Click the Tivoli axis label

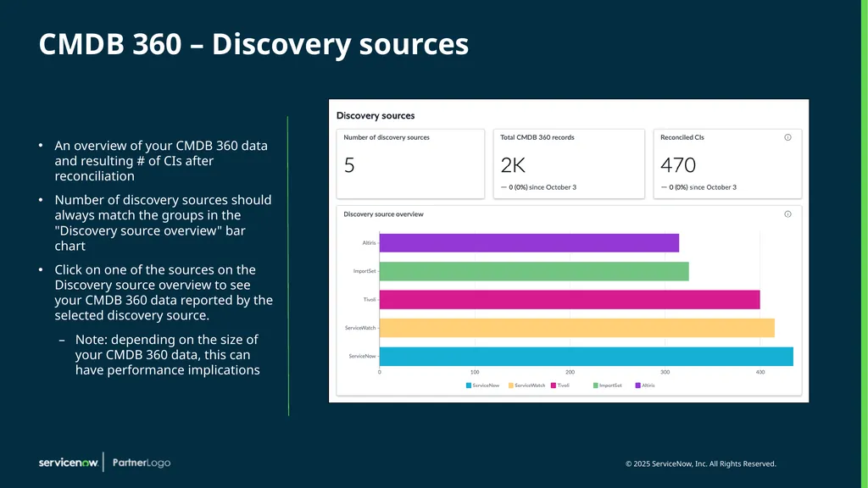370,300
